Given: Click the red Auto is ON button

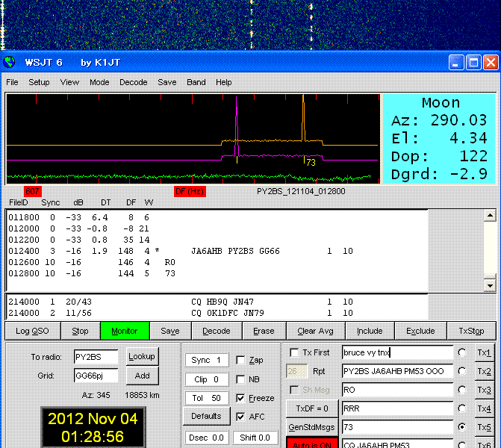Looking at the screenshot, I should (x=311, y=443).
